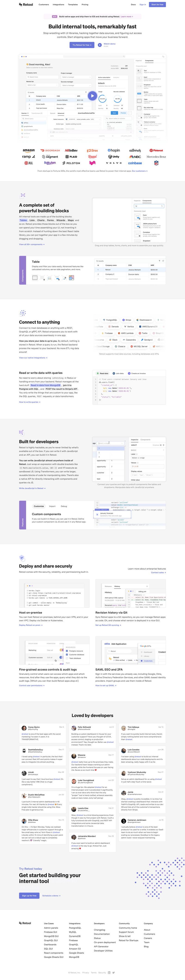
Task: Click the Volvo customer logo
Action: 114,163
